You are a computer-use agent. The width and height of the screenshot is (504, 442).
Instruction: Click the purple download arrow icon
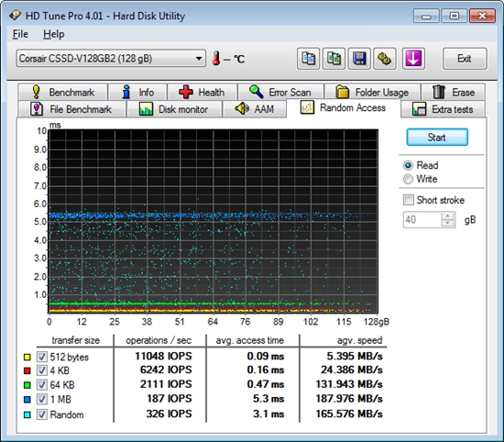[x=413, y=59]
